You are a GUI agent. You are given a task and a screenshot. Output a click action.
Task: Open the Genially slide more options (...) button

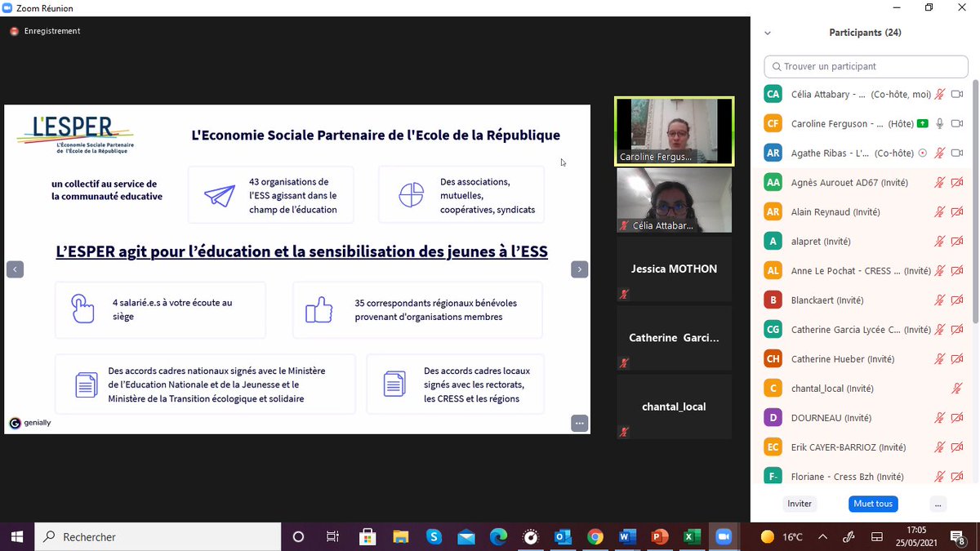pyautogui.click(x=579, y=423)
